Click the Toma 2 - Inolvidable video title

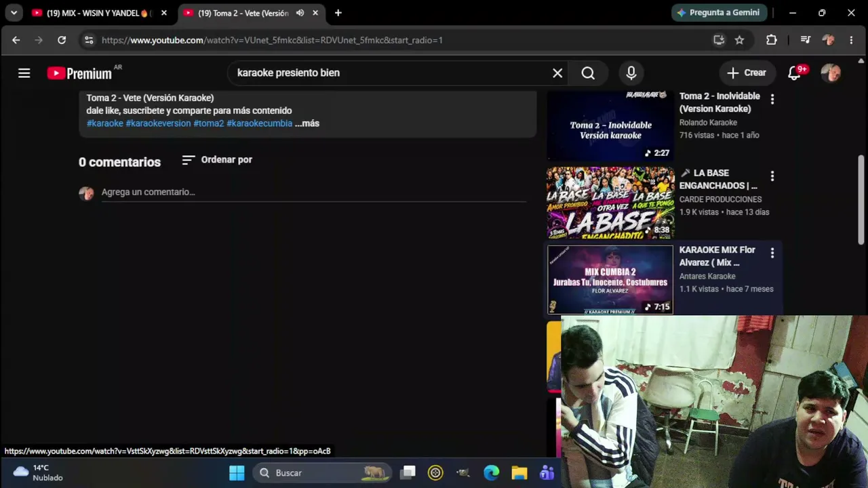(719, 102)
